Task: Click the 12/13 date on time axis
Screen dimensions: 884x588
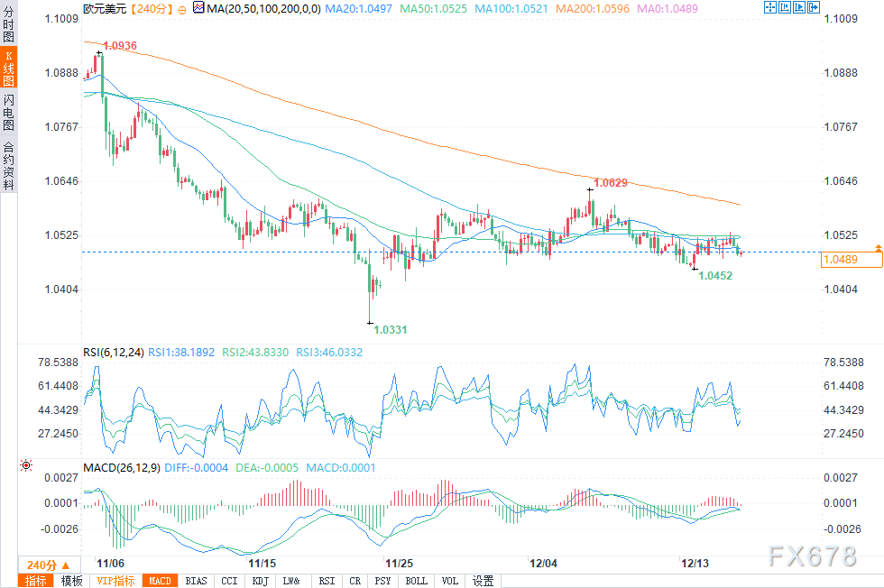Action: [695, 563]
